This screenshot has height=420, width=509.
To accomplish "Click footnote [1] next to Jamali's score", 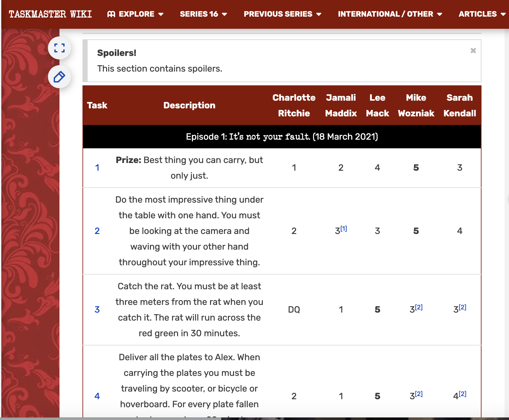I will coord(344,229).
